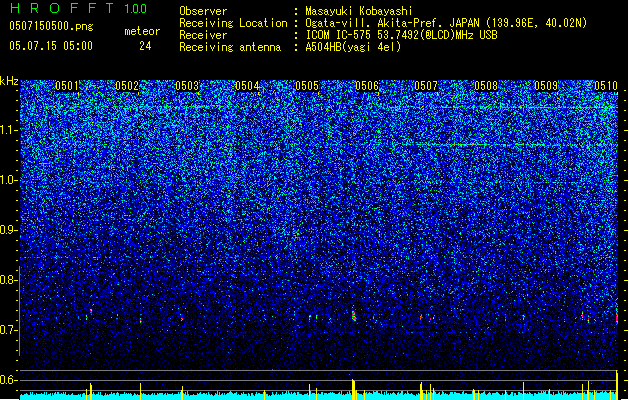Click the kHz axis unit label

click(9, 81)
